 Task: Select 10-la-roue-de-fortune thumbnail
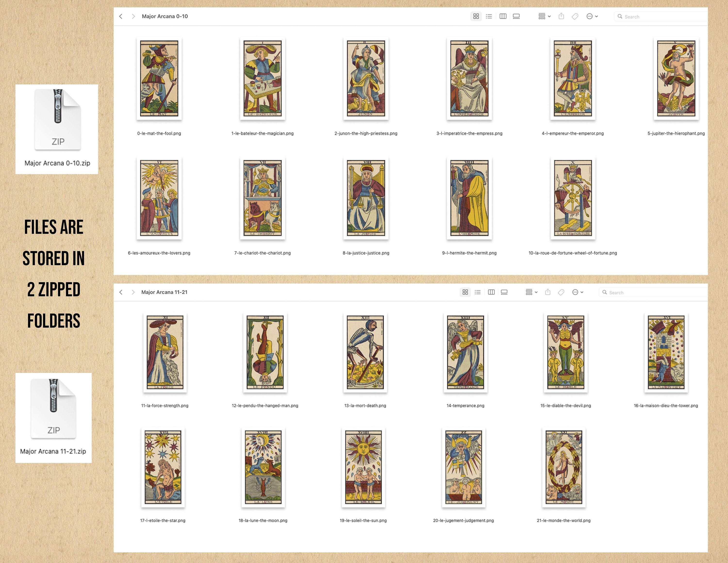[x=573, y=198]
